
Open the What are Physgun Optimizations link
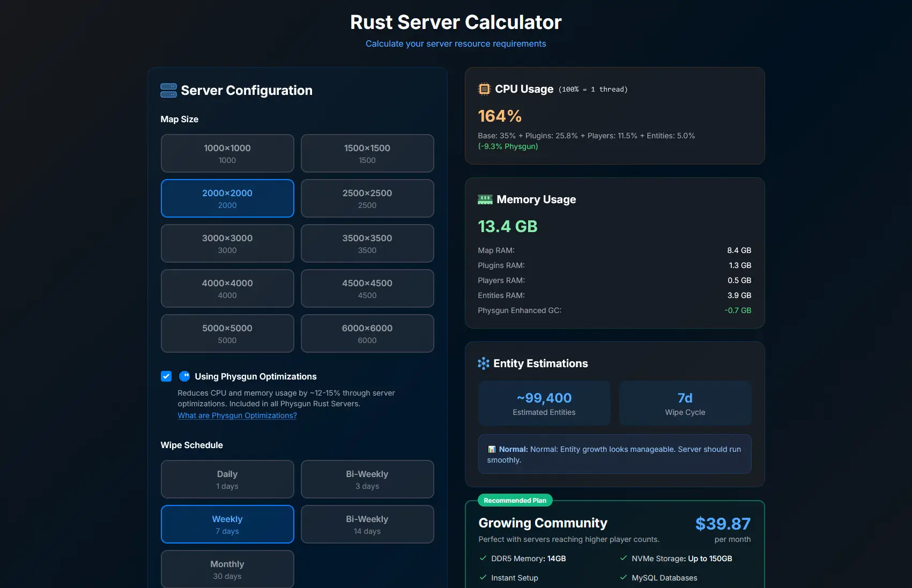(x=237, y=415)
